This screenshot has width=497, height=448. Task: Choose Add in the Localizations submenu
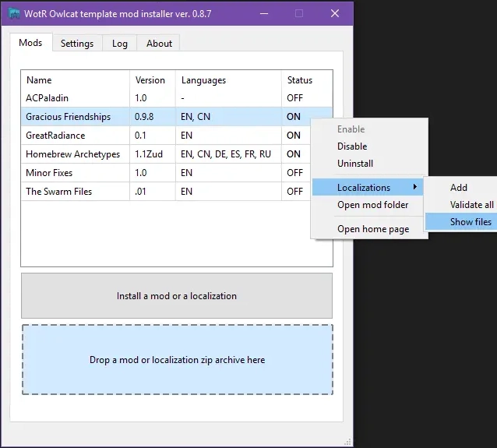tap(459, 187)
